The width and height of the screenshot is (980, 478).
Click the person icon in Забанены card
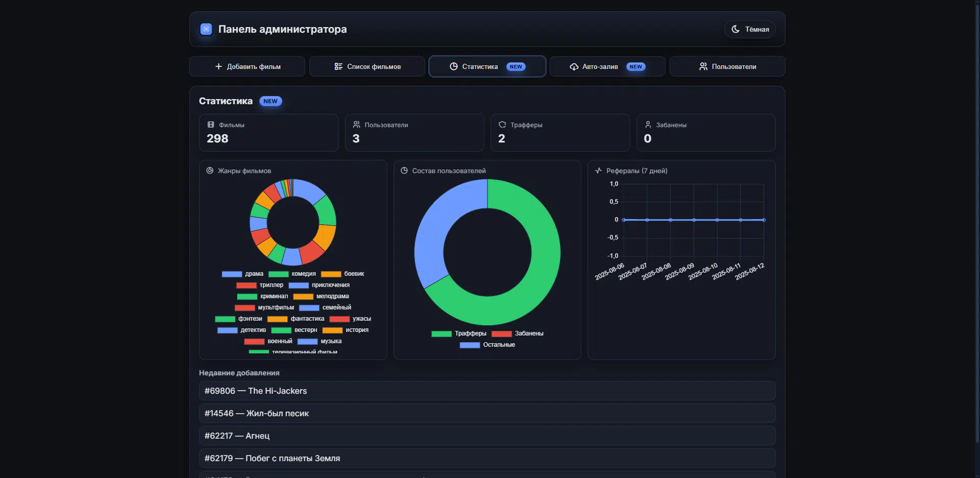click(x=648, y=125)
